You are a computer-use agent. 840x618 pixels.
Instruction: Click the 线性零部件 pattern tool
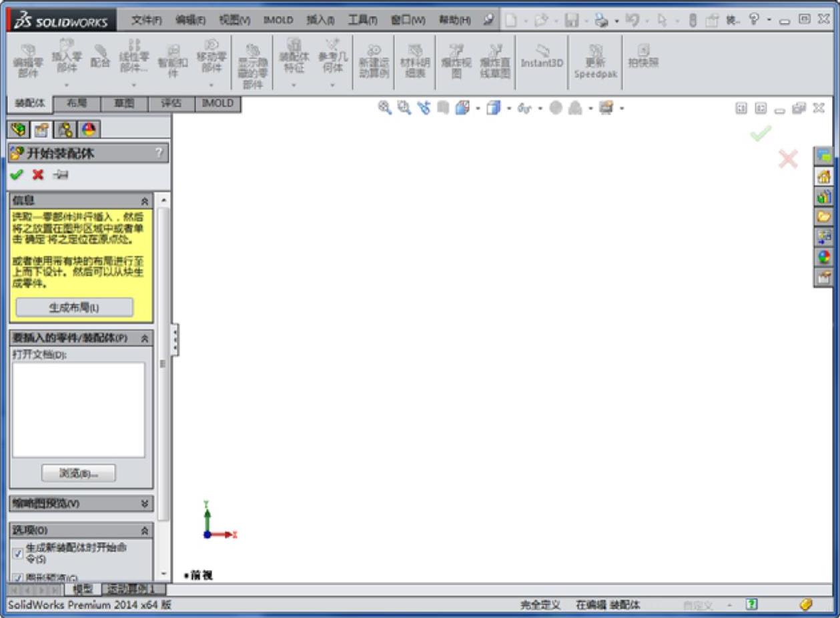pyautogui.click(x=134, y=57)
